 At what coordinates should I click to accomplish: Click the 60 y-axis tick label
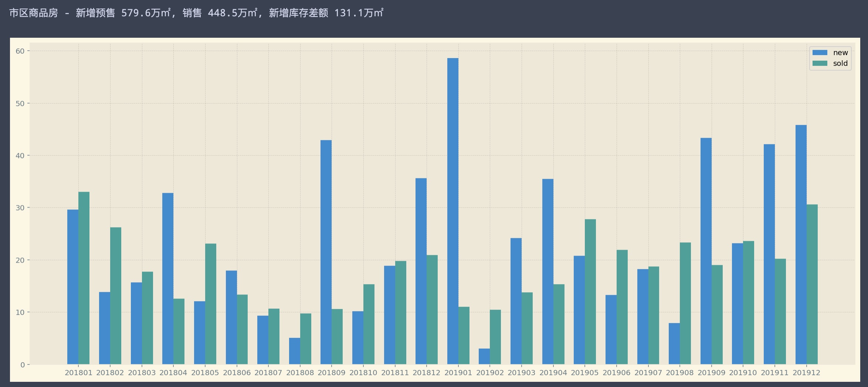20,51
